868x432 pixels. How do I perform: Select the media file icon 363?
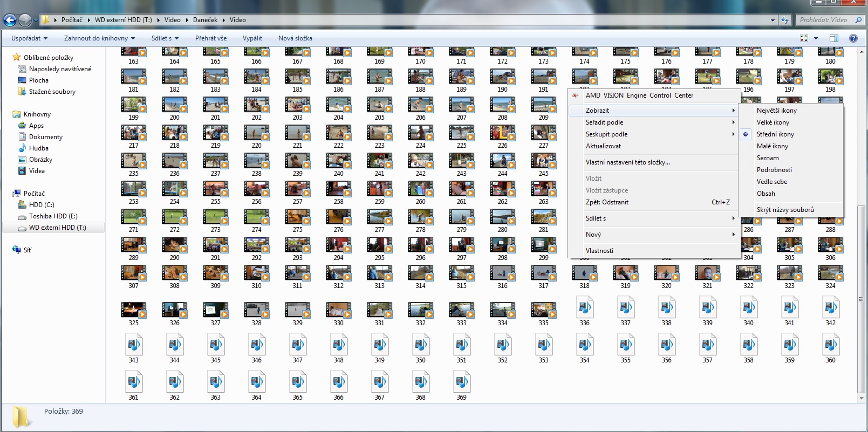[215, 382]
